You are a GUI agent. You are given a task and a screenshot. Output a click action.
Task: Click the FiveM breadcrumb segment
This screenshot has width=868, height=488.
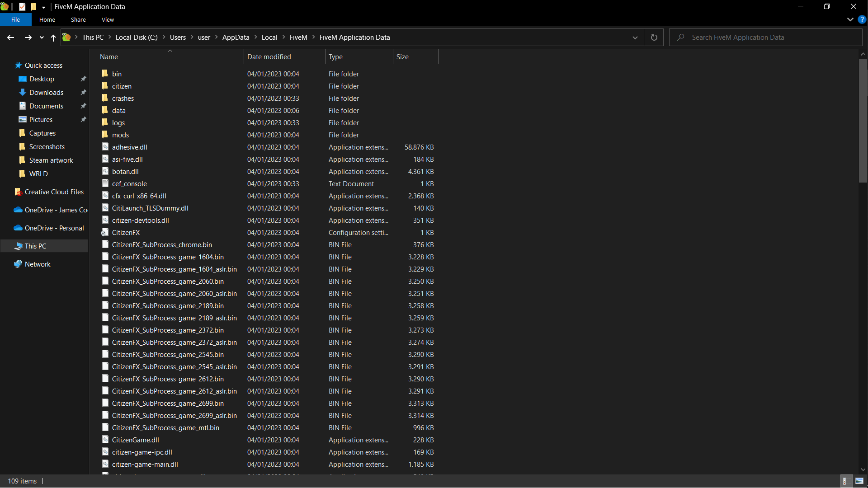pyautogui.click(x=298, y=38)
